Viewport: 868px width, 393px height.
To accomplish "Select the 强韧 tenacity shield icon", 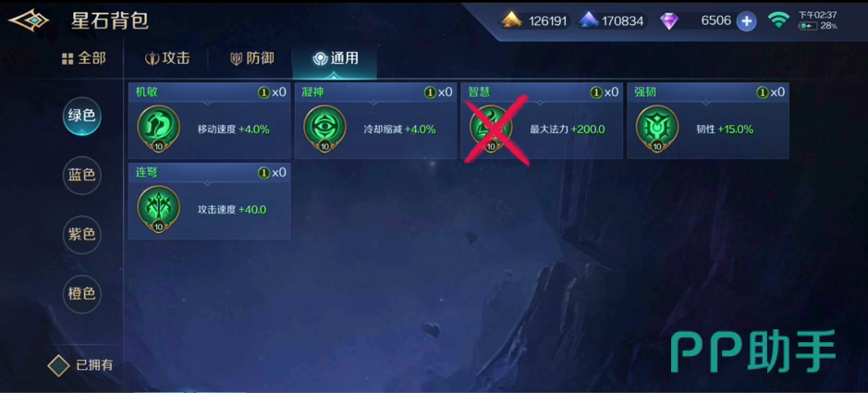I will (x=657, y=129).
